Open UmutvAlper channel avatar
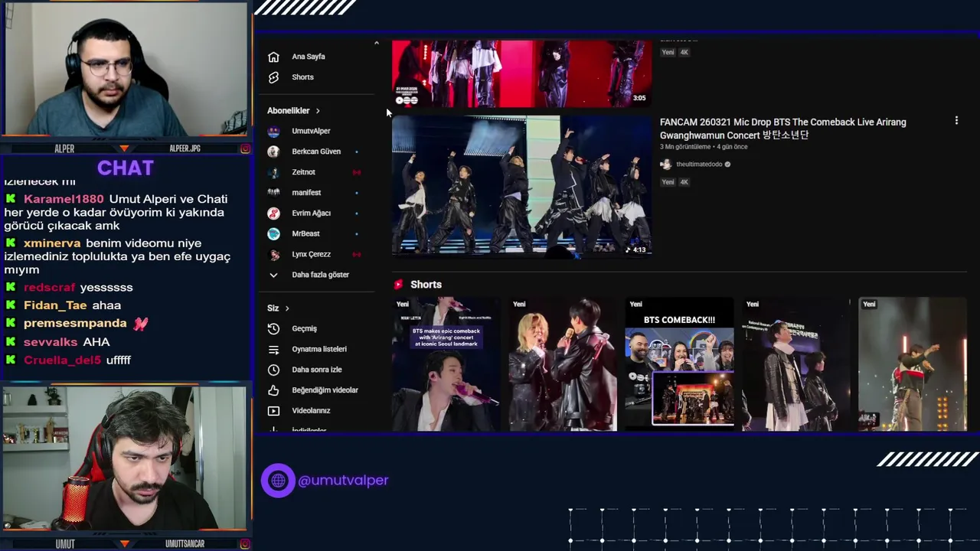 [273, 131]
